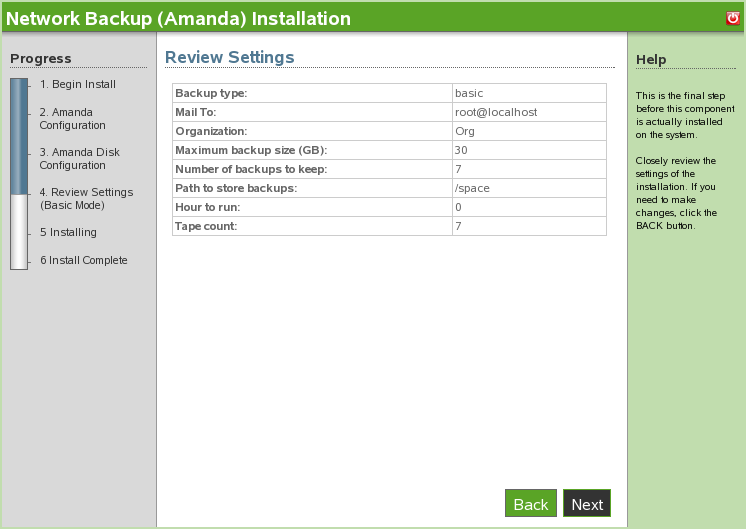This screenshot has width=746, height=529.
Task: Select step 2. Amanda Configuration
Action: click(72, 118)
